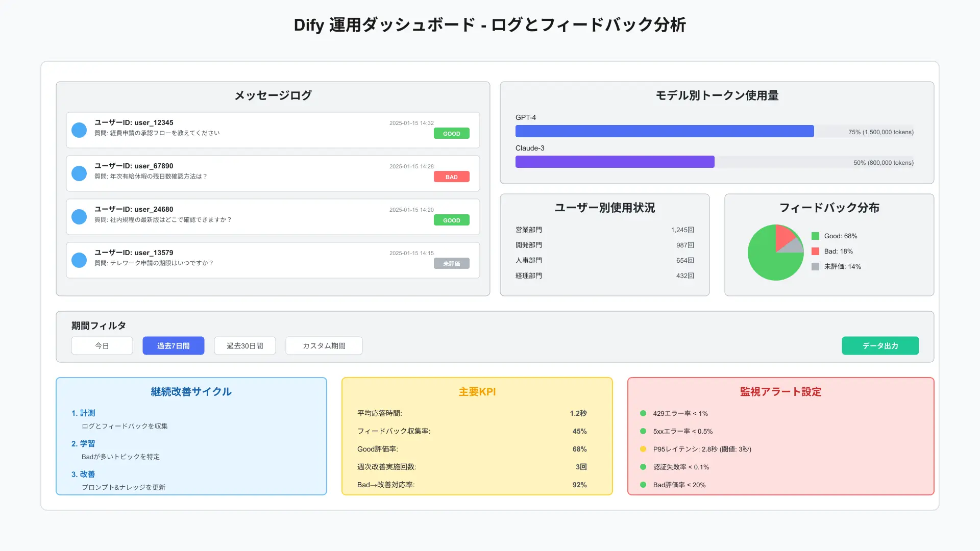Click the 3. 改善 step heading
The height and width of the screenshot is (551, 980).
pos(83,474)
